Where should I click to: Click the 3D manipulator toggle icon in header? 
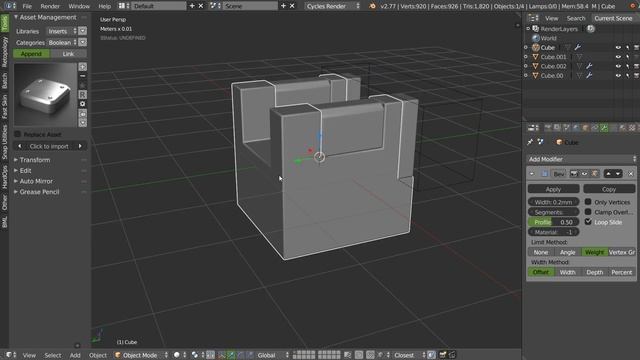point(221,355)
